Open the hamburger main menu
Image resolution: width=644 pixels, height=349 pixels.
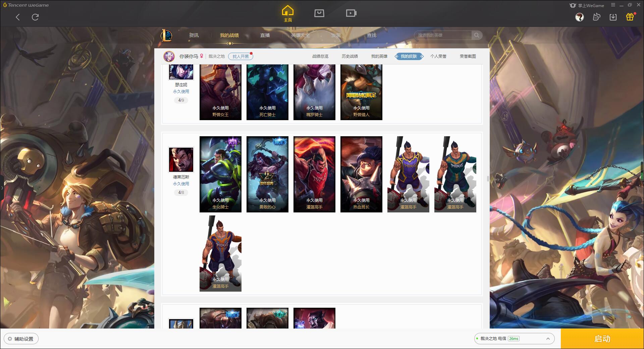click(x=613, y=5)
